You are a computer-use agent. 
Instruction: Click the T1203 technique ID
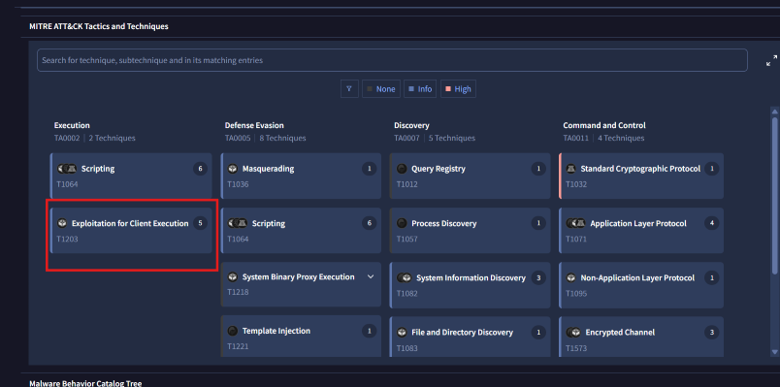click(67, 239)
